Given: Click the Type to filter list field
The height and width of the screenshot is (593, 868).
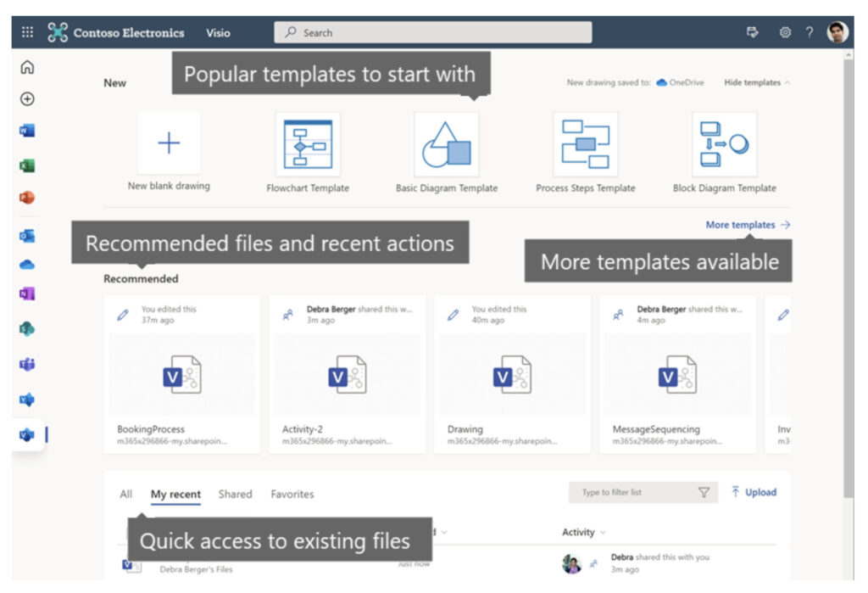Looking at the screenshot, I should 643,492.
